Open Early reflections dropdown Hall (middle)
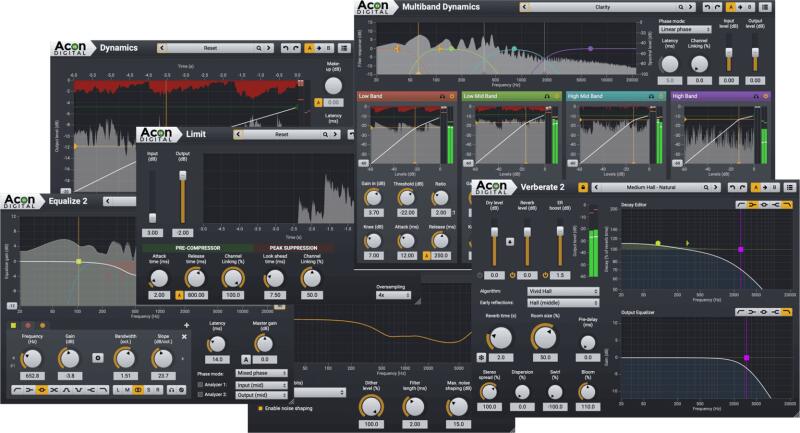800x433 pixels. (563, 302)
